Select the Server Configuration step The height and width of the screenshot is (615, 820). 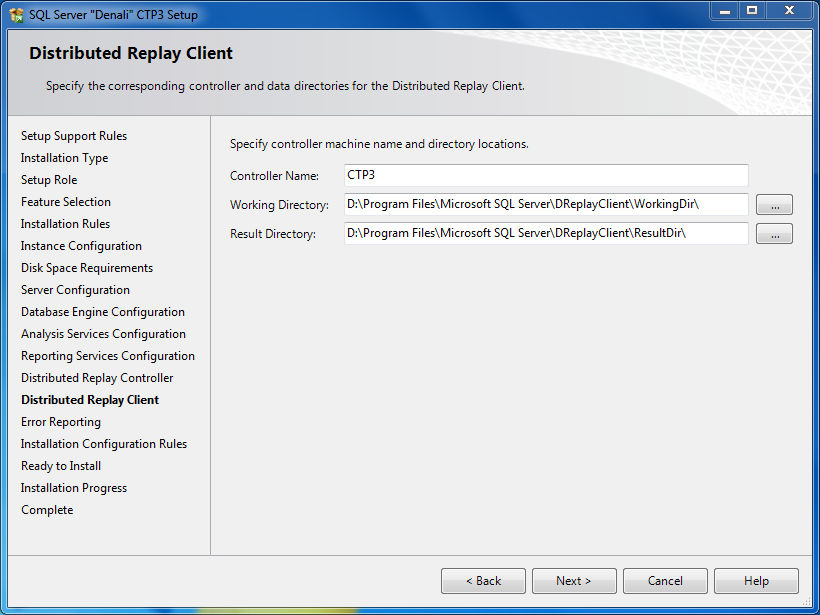click(75, 290)
